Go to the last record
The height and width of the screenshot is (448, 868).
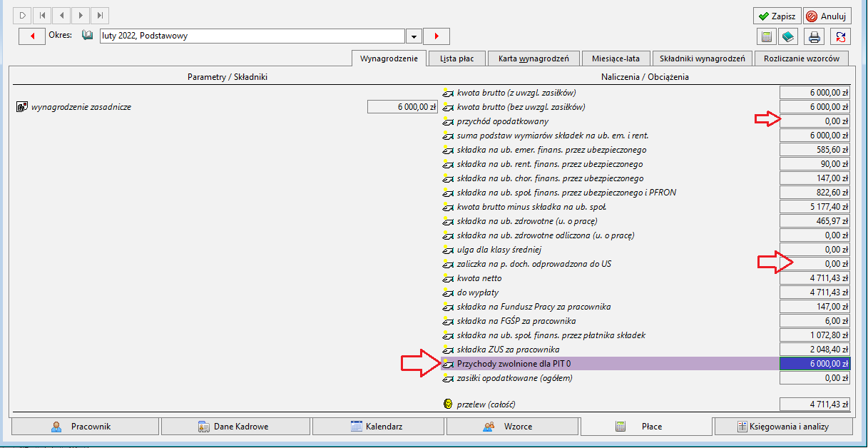pyautogui.click(x=101, y=15)
